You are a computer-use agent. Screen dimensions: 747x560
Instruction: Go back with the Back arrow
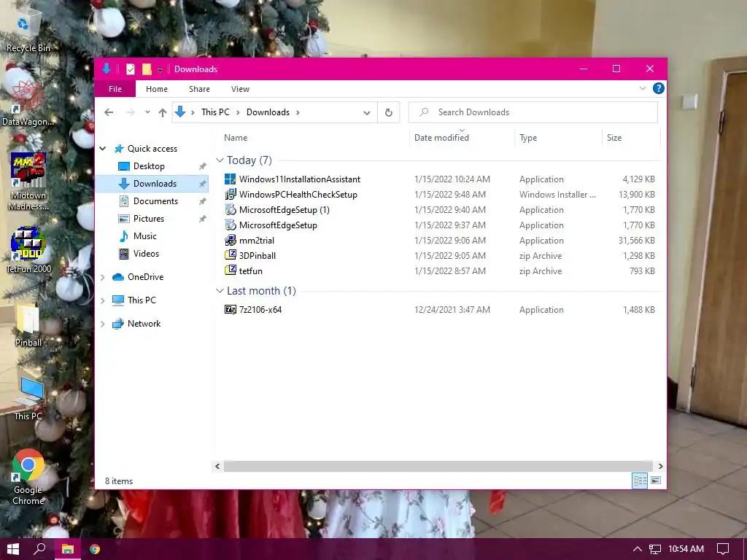(109, 112)
